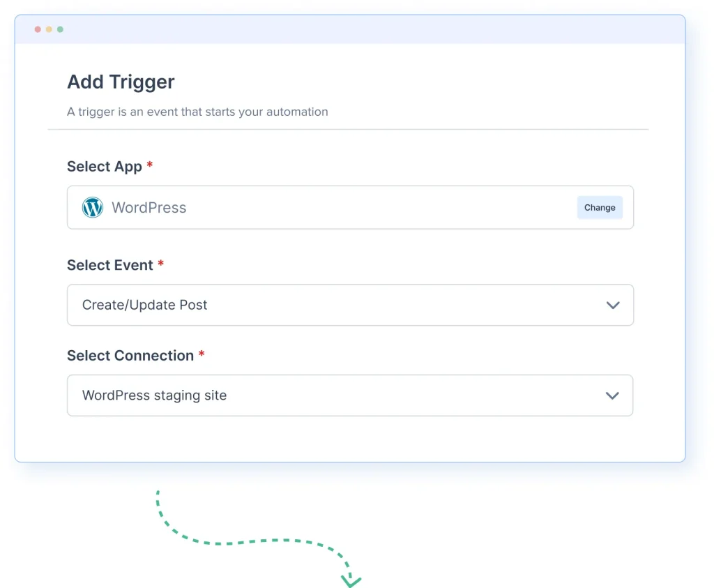Image resolution: width=714 pixels, height=588 pixels.
Task: Click the trigger description subtitle text
Action: [197, 112]
